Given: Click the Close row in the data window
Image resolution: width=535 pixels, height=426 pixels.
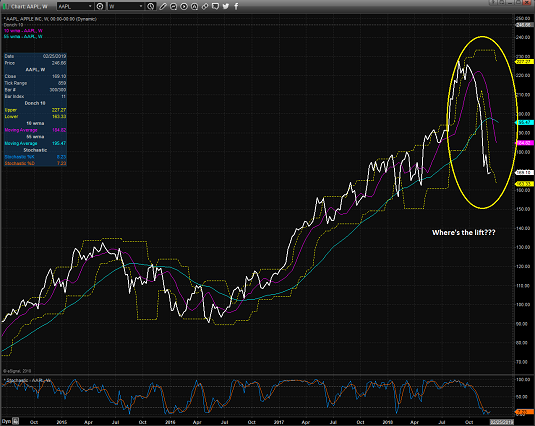Looking at the screenshot, I should [35, 76].
